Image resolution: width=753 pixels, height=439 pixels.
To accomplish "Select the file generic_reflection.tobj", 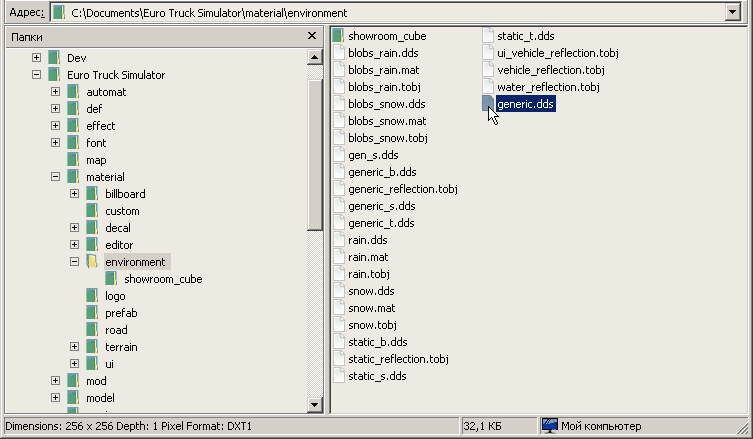I will [403, 189].
